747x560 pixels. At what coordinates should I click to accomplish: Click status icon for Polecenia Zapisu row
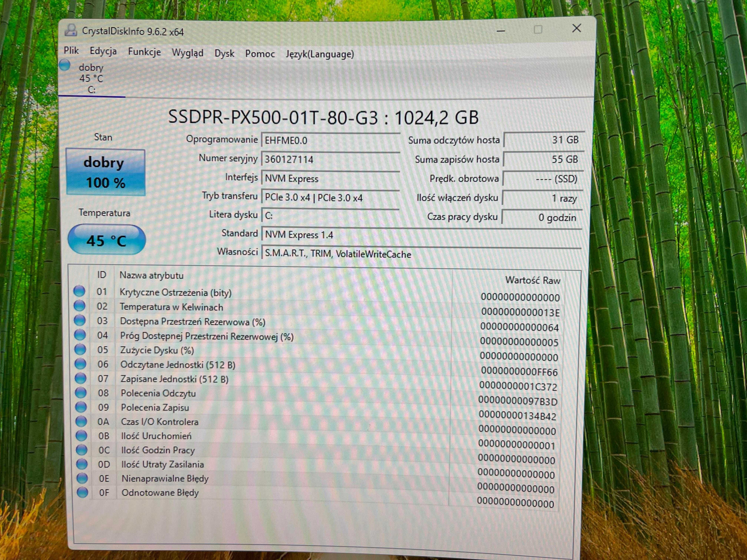(81, 407)
